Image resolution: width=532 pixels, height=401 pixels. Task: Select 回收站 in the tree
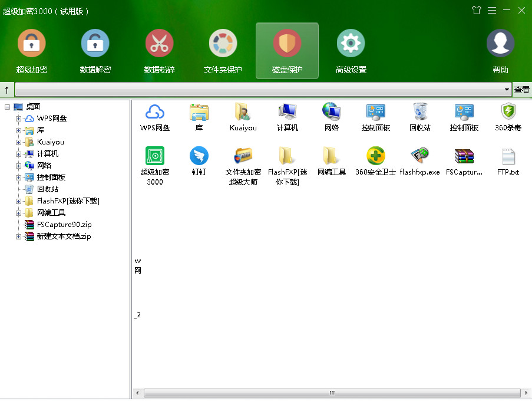point(48,189)
